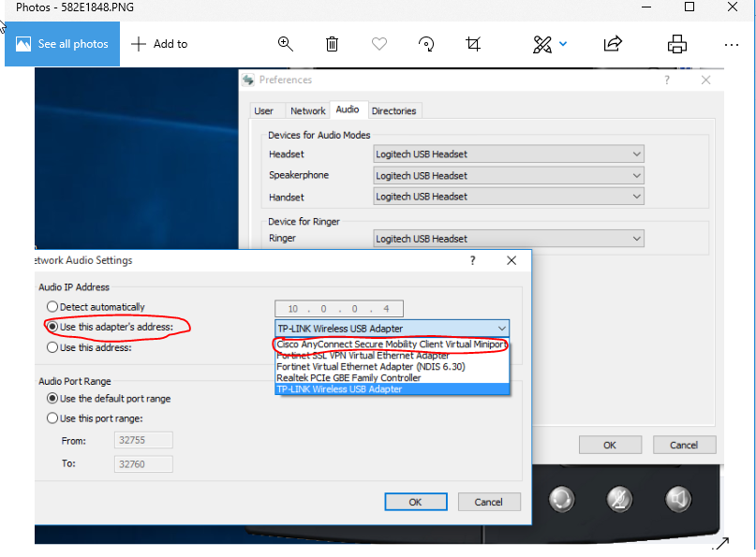The height and width of the screenshot is (557, 756).
Task: Expand the Edit & Create dropdown arrow
Action: (x=563, y=44)
